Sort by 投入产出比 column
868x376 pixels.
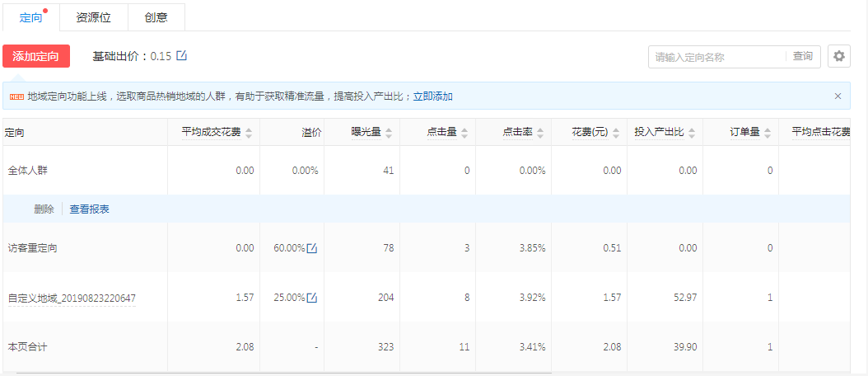tap(693, 133)
